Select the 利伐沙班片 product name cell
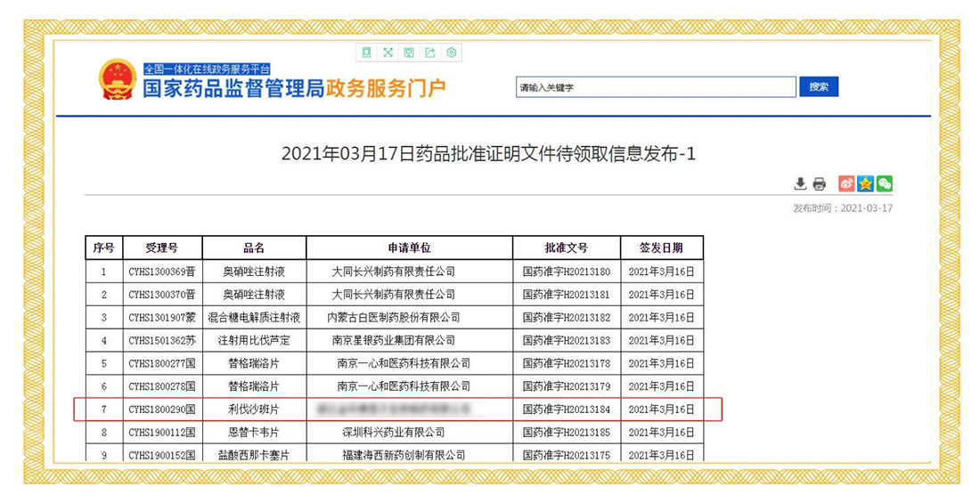 [x=254, y=410]
